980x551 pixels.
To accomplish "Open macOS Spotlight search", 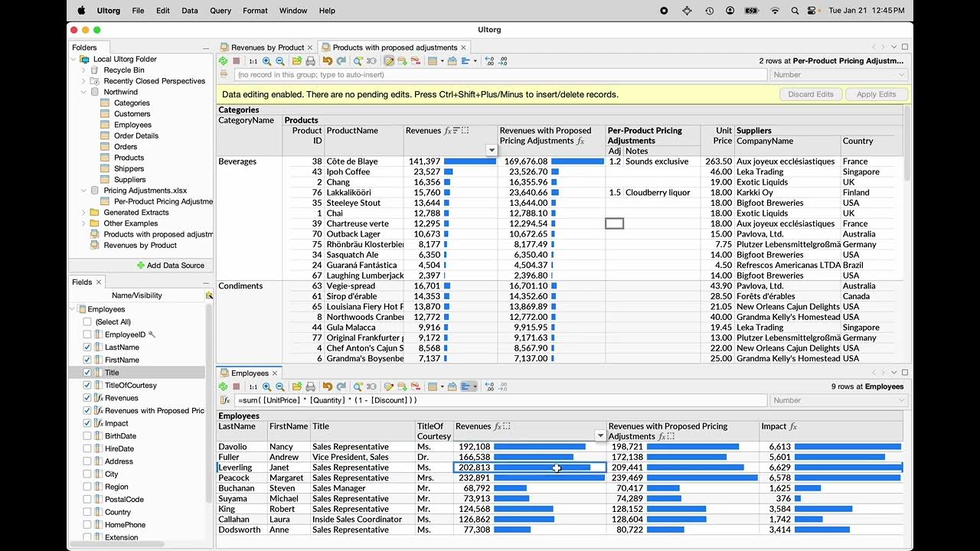I will [796, 11].
